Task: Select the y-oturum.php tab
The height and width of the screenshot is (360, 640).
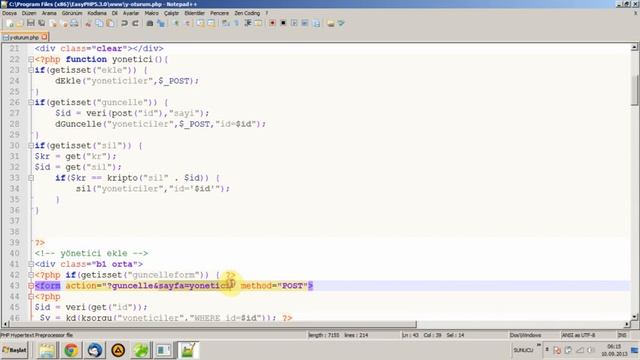Action: click(24, 37)
